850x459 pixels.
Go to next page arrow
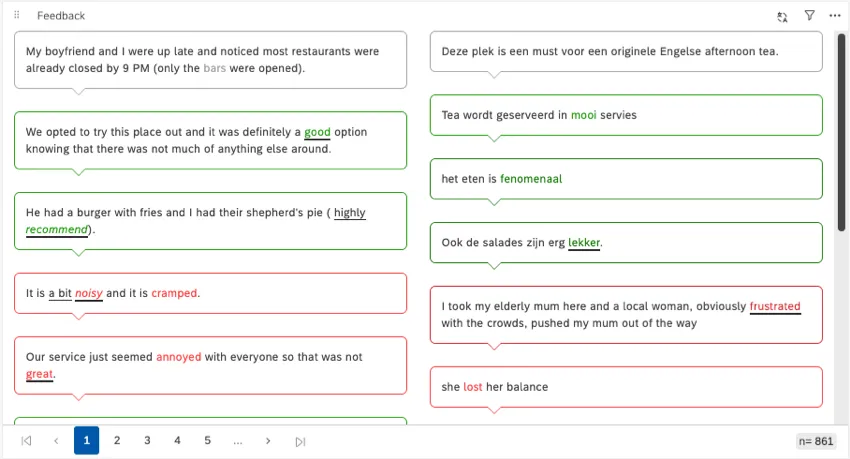coord(268,441)
